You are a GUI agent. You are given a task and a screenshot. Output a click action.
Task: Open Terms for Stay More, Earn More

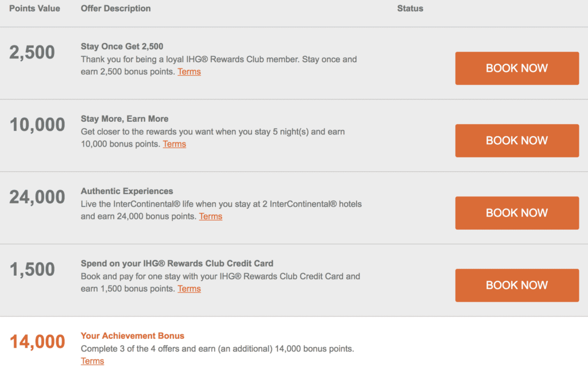[x=174, y=144]
